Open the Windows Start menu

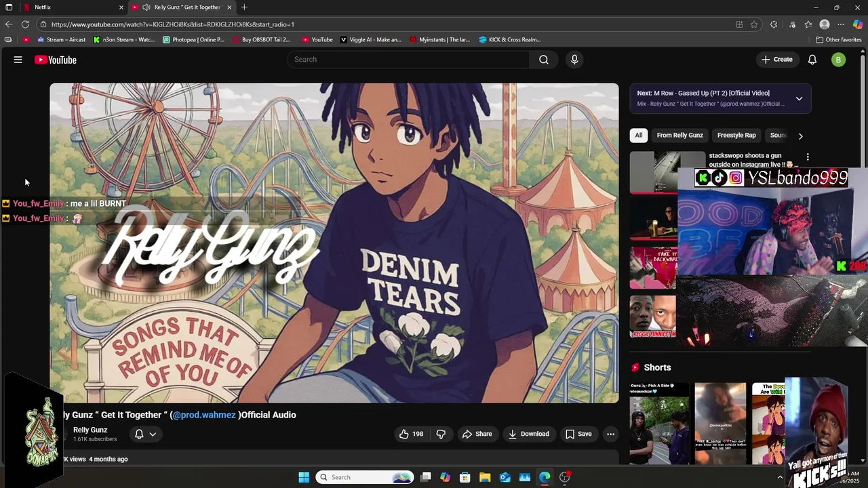coord(304,477)
